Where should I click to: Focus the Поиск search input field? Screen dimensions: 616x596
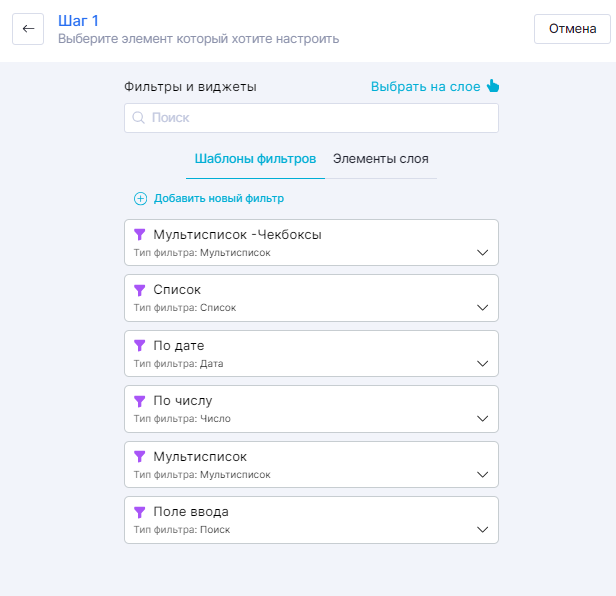320,118
